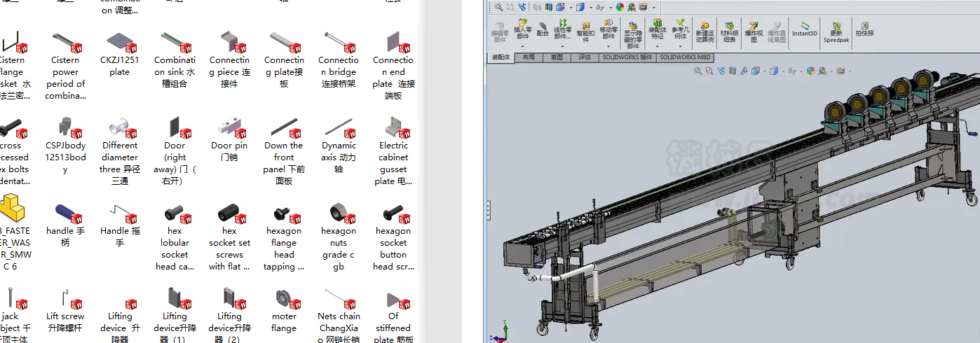Screen dimensions: 980x343
Task: Switch to the 布局 tab
Action: (529, 57)
